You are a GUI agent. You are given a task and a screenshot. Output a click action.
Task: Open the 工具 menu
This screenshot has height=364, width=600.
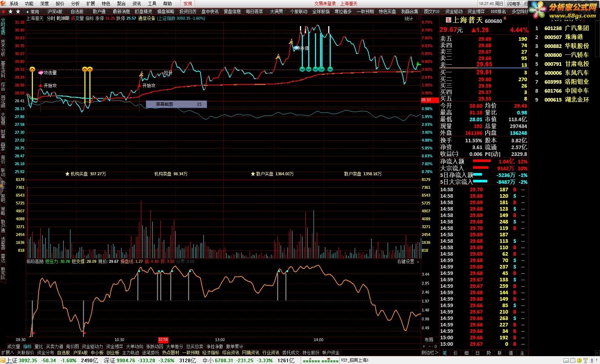click(152, 4)
